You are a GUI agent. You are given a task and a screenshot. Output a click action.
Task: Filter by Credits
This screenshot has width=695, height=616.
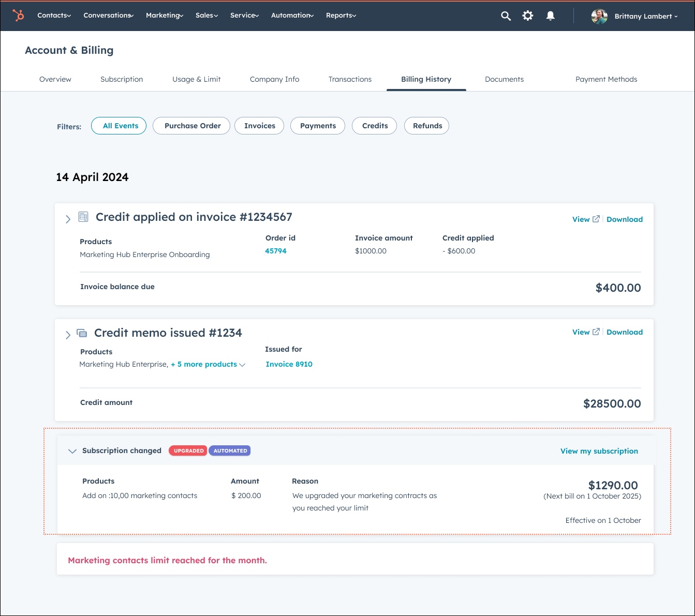pyautogui.click(x=375, y=126)
